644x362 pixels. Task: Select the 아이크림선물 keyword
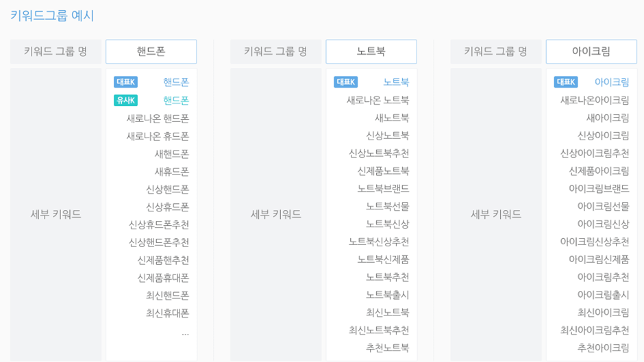(604, 207)
